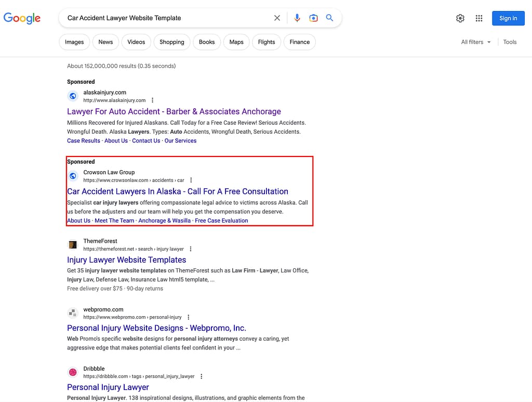Click the webpromo.com favicon
The height and width of the screenshot is (402, 532).
coord(73,313)
